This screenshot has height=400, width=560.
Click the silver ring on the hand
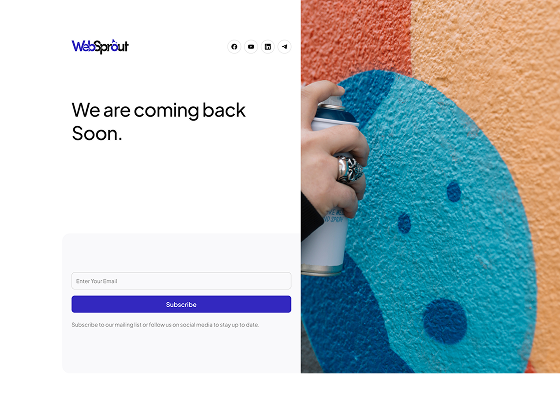point(350,169)
